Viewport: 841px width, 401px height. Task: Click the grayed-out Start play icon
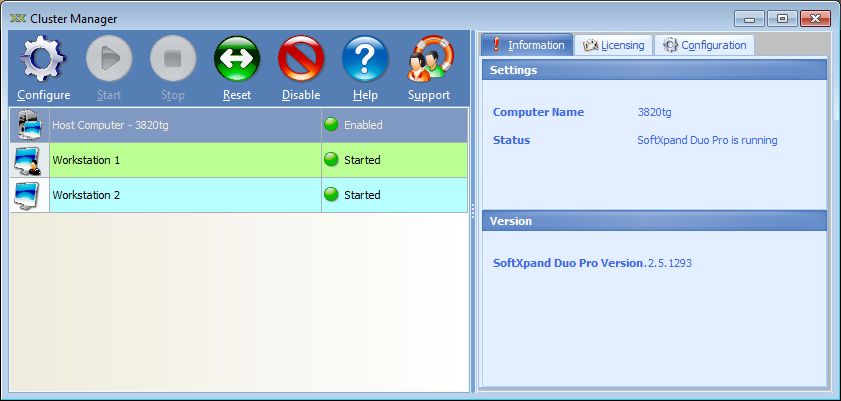click(109, 58)
